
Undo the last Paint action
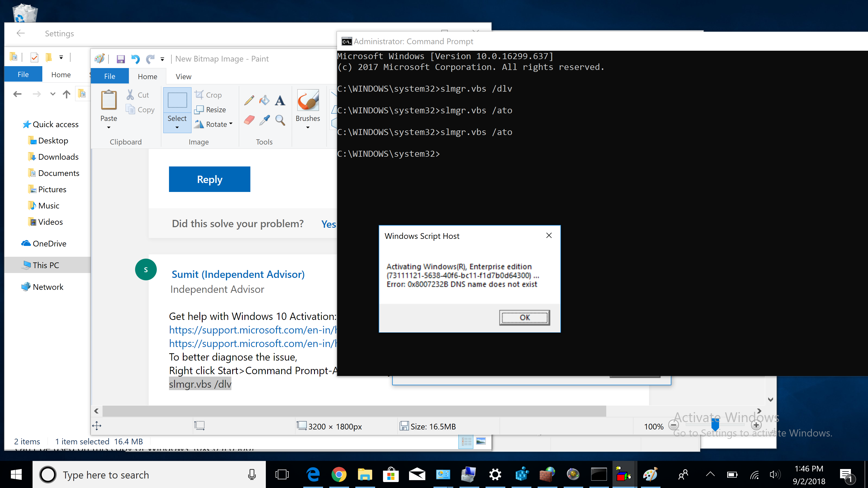click(135, 59)
